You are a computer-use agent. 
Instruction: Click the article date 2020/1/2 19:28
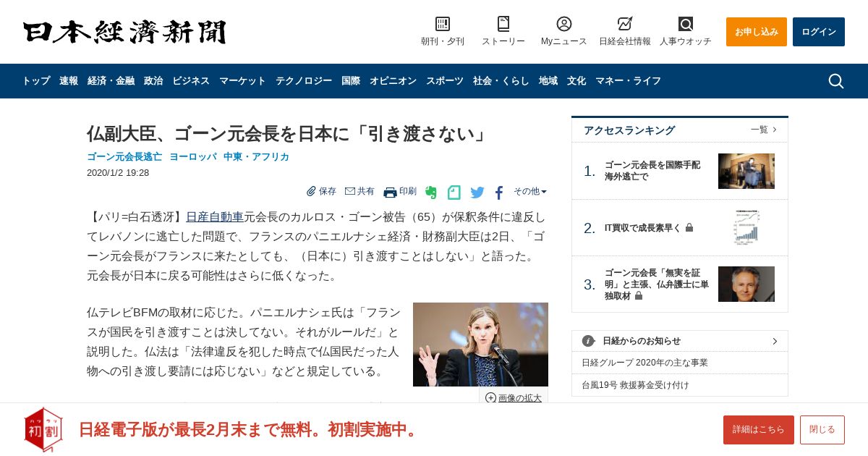(x=118, y=172)
